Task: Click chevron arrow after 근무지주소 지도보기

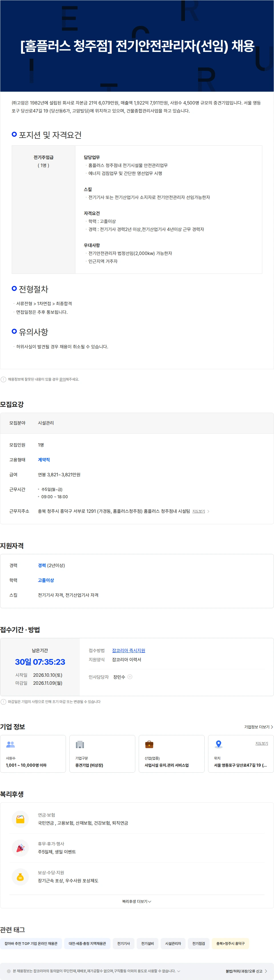Action: (x=208, y=511)
